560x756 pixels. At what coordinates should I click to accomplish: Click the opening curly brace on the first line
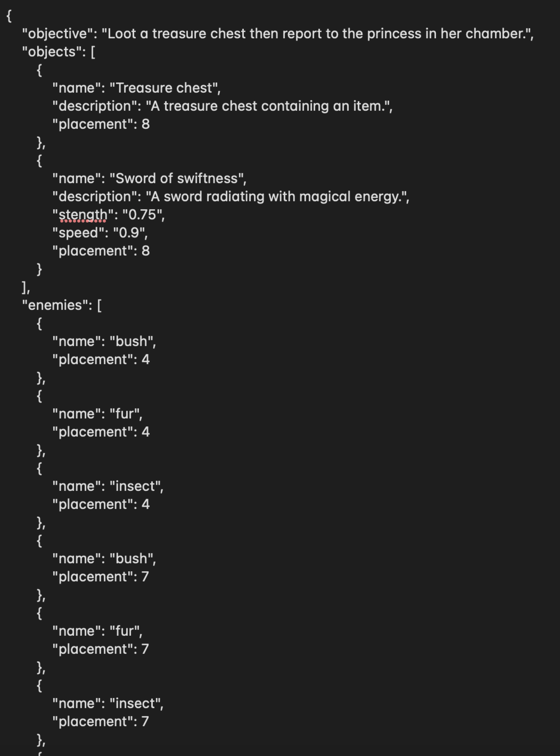(9, 16)
